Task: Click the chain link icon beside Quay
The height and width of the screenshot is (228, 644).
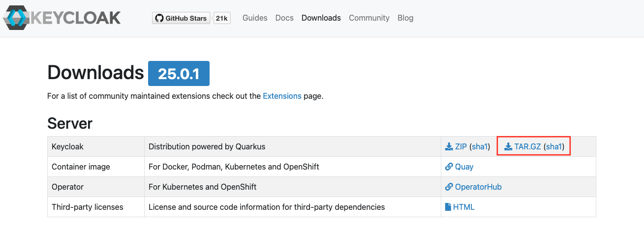Action: [449, 167]
